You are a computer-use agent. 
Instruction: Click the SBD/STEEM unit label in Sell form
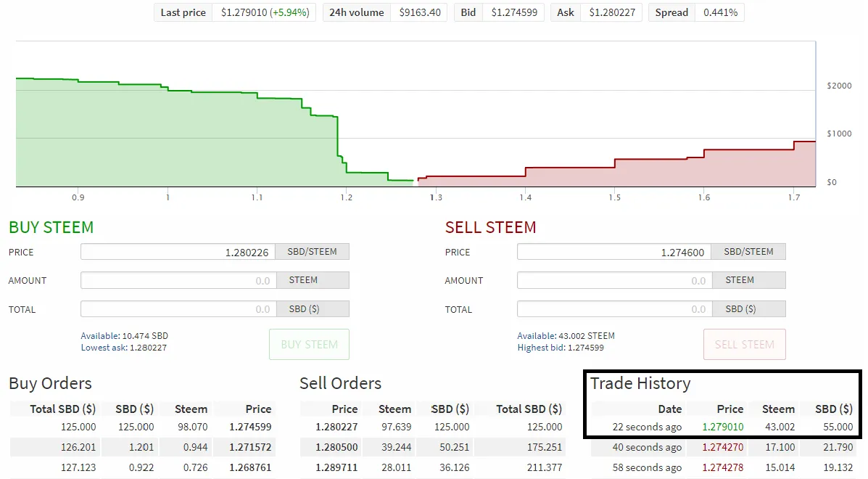click(x=748, y=251)
